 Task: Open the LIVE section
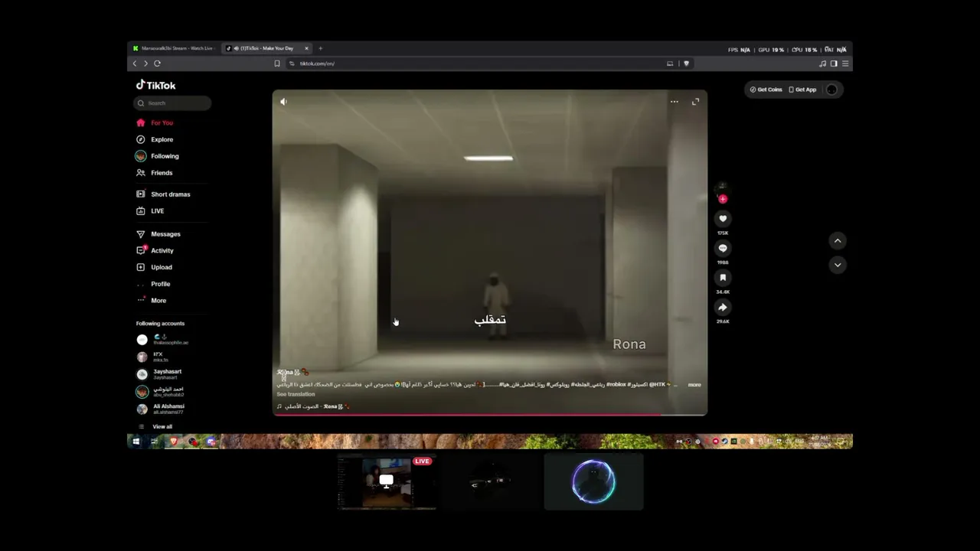[x=150, y=211]
